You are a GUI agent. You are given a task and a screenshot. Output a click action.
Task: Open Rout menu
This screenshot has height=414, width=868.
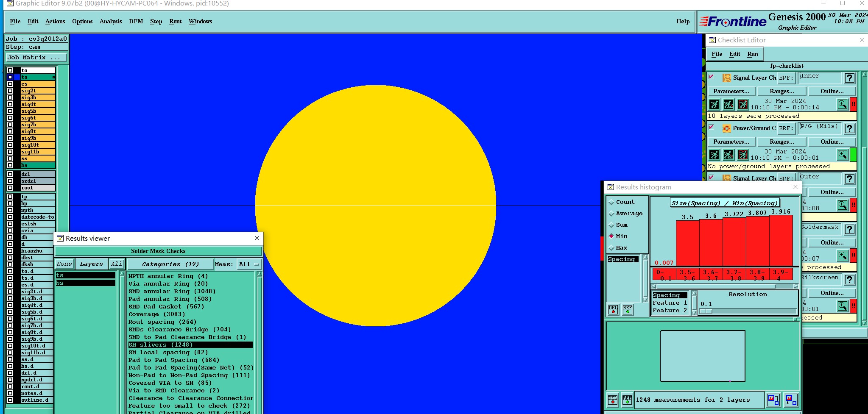point(176,21)
